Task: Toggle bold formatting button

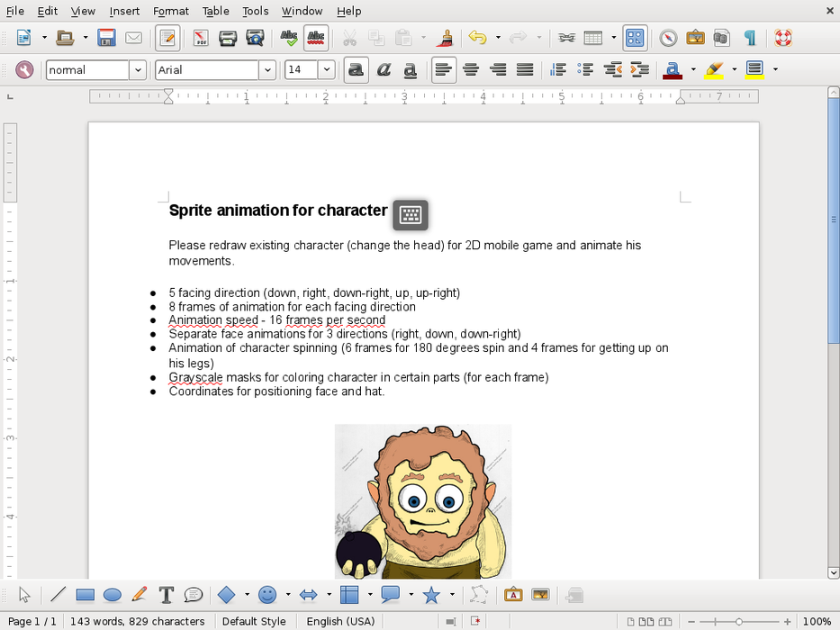Action: [x=357, y=70]
